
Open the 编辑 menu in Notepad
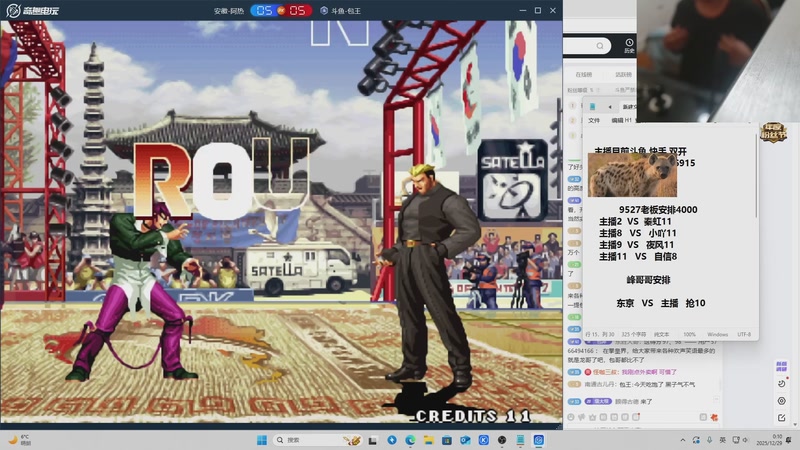[x=617, y=120]
